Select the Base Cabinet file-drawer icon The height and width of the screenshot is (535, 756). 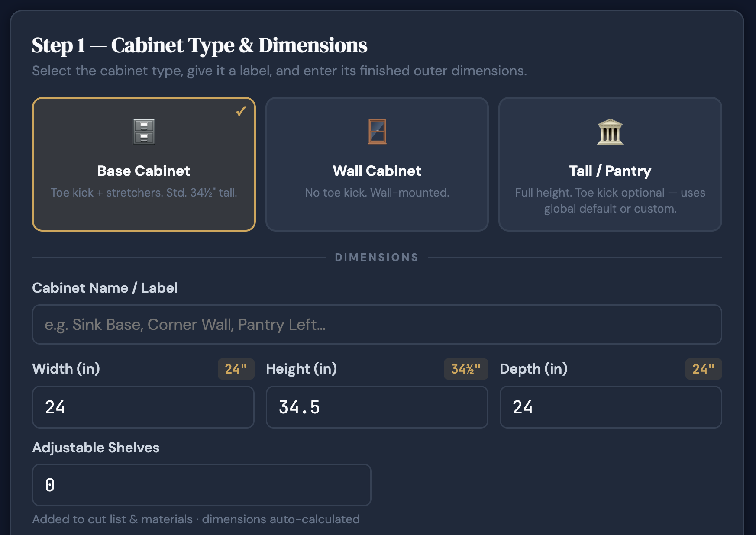(x=143, y=132)
